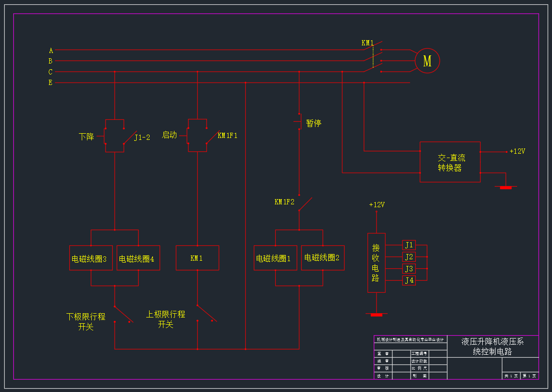Select the KM1F1 auxiliary contact symbol
The width and height of the screenshot is (552, 392).
pos(212,137)
